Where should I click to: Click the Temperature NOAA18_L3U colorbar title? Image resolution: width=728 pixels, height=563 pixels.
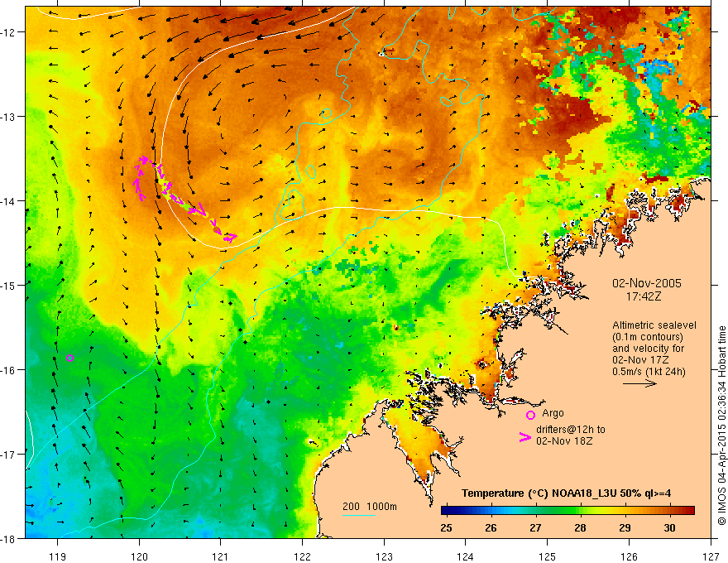566,493
